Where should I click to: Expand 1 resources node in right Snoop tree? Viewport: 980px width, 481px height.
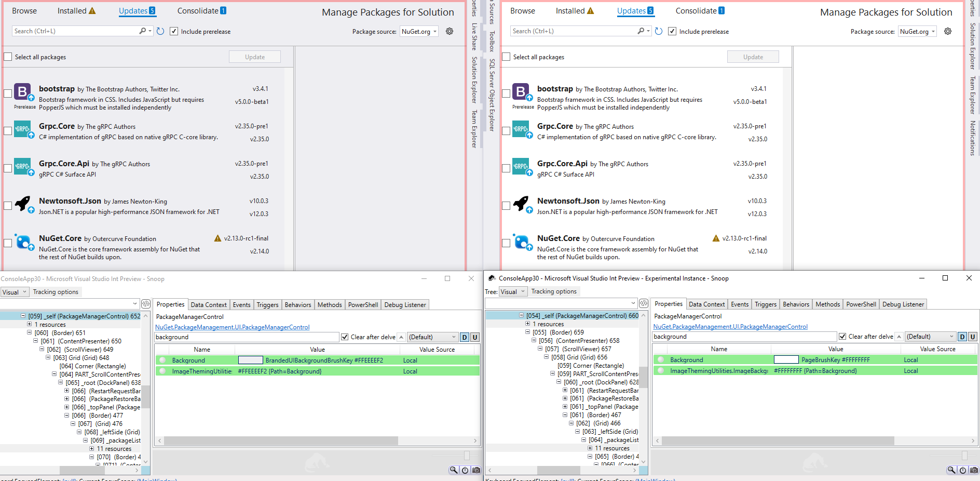pyautogui.click(x=527, y=324)
